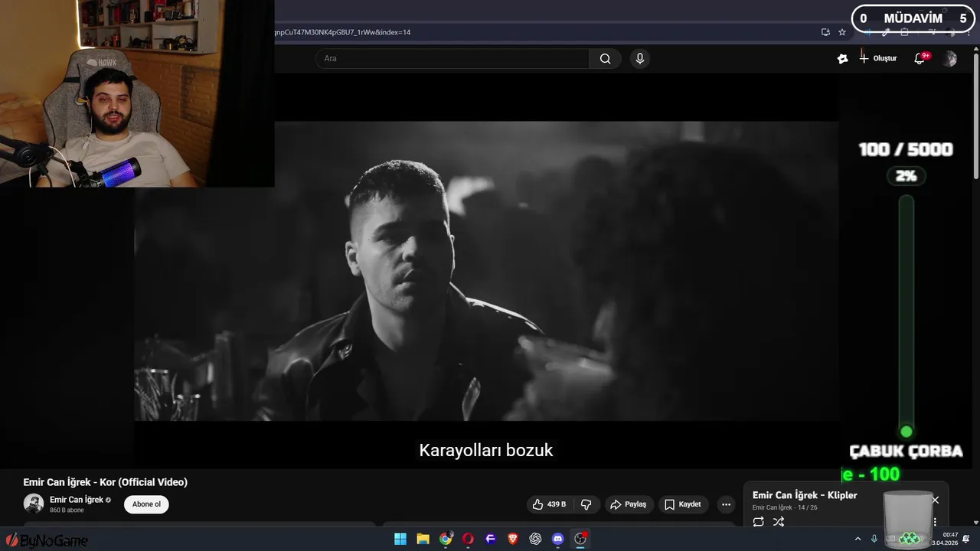Open File Explorer from the taskbar
This screenshot has height=551, width=980.
pyautogui.click(x=423, y=539)
